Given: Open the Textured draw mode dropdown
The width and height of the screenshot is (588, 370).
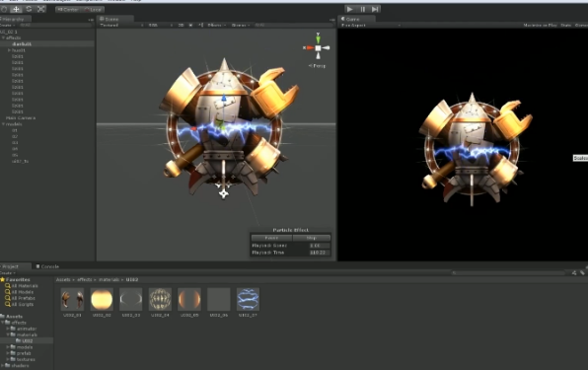Looking at the screenshot, I should click(121, 25).
